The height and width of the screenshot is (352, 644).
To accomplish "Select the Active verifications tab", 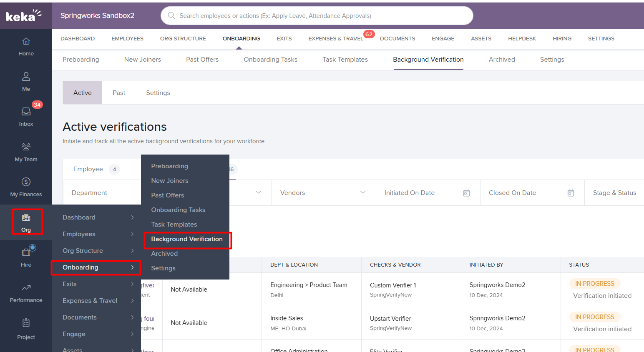I will tap(83, 92).
